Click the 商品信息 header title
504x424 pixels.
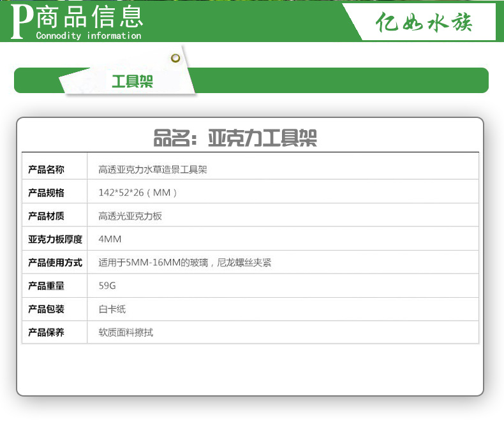(90, 17)
